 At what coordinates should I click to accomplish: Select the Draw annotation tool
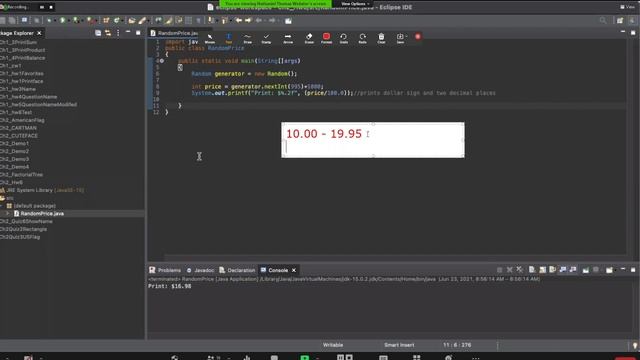(247, 38)
